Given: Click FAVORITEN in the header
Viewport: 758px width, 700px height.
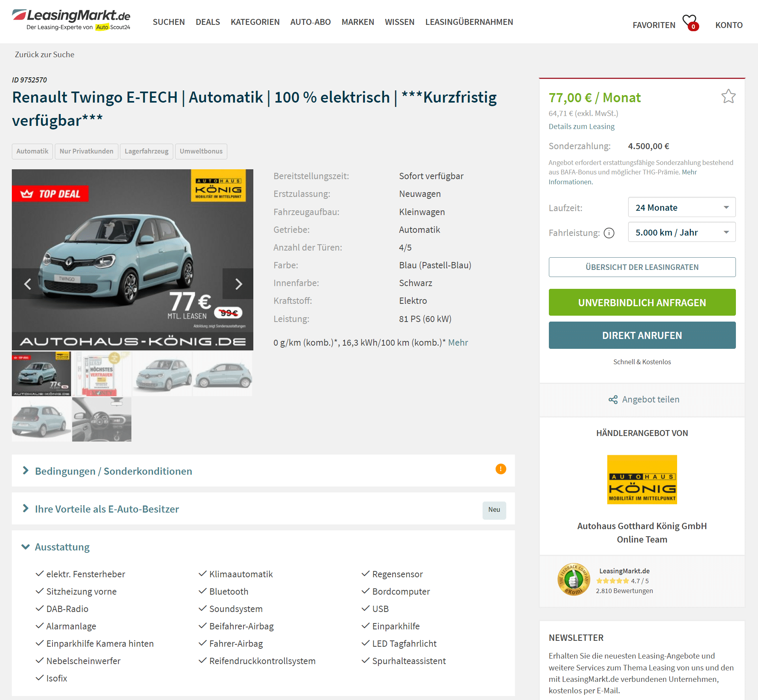Looking at the screenshot, I should coord(654,25).
